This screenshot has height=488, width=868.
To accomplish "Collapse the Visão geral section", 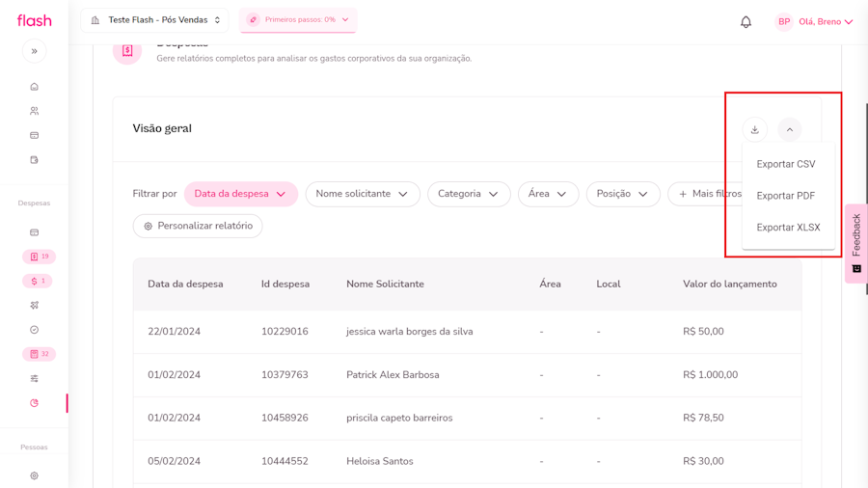I will (x=790, y=129).
